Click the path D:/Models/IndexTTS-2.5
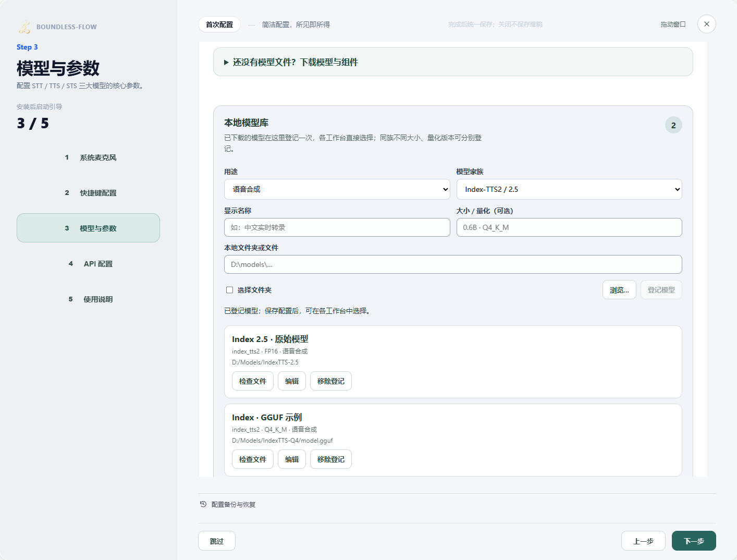The image size is (737, 560). pos(265,362)
